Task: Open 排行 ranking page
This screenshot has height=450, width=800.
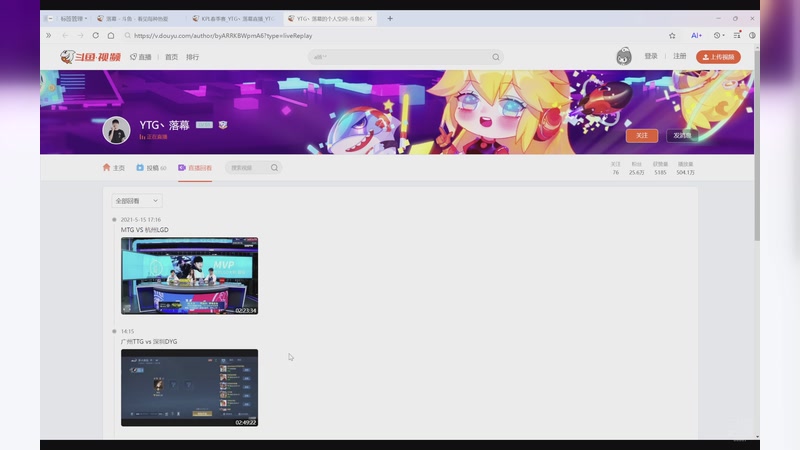Action: (x=192, y=57)
